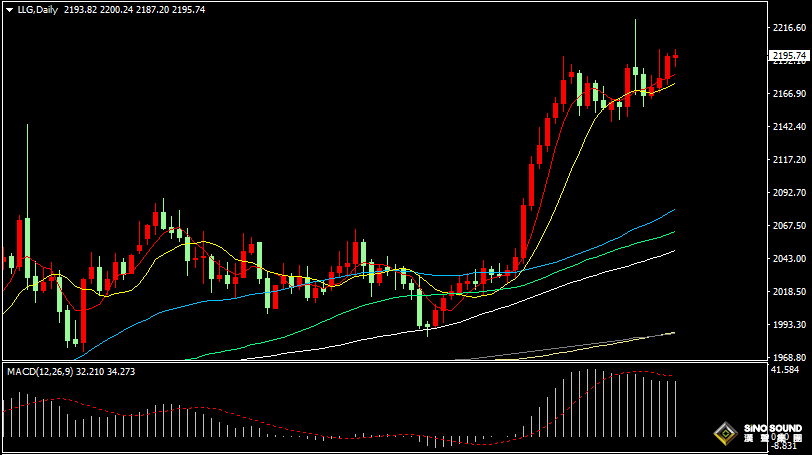Click the Sino Sound diamond logo icon
812x455 pixels.
pos(726,434)
